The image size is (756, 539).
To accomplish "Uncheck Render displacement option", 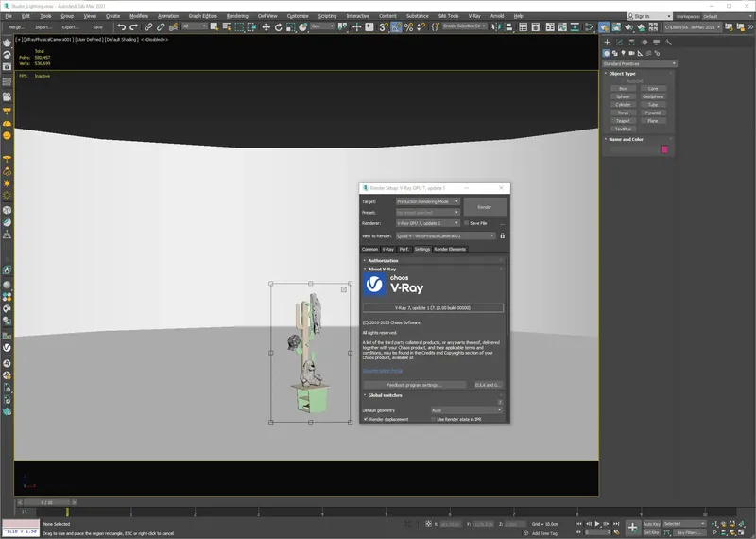I will (x=366, y=419).
